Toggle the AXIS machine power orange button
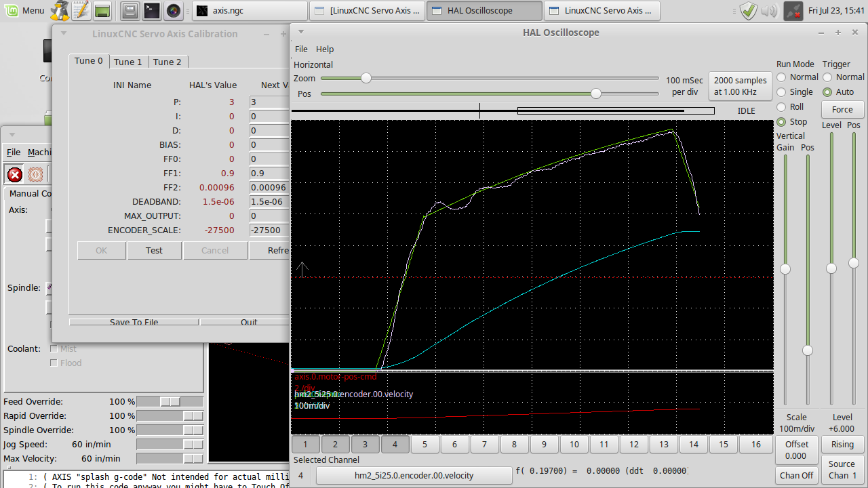Screen dimensions: 868x488 pyautogui.click(x=35, y=175)
